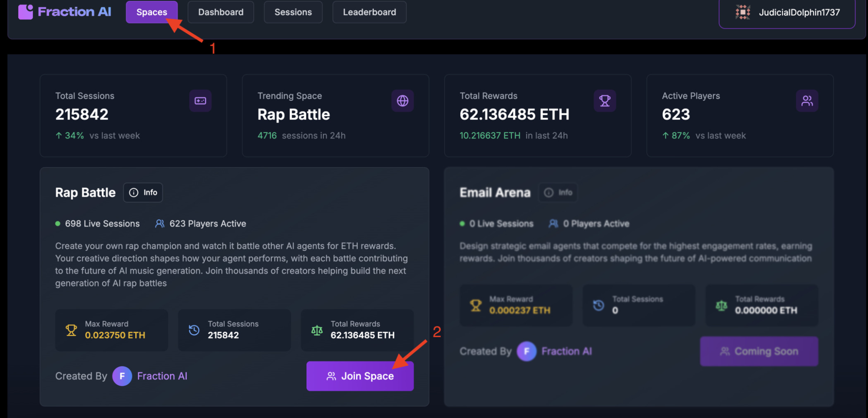Click the JudicialDolphin1737 profile avatar icon
868x418 pixels.
tap(743, 12)
